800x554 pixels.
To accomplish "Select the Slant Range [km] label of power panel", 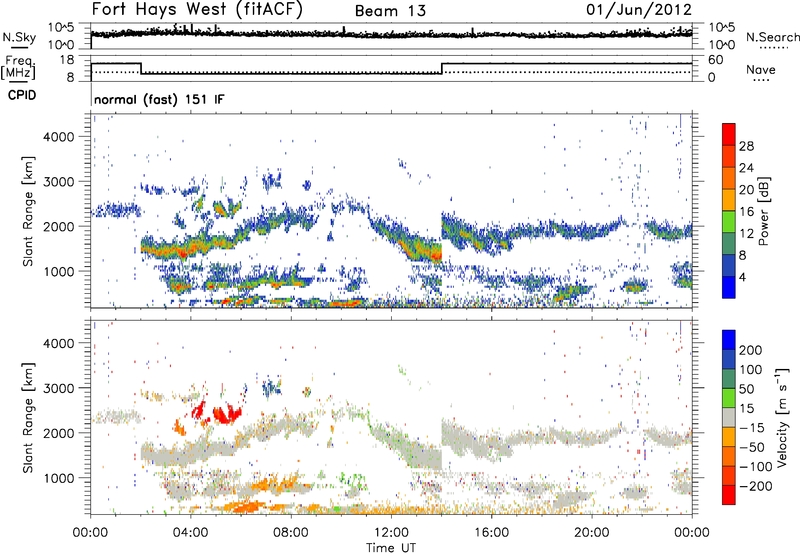I will coord(28,211).
